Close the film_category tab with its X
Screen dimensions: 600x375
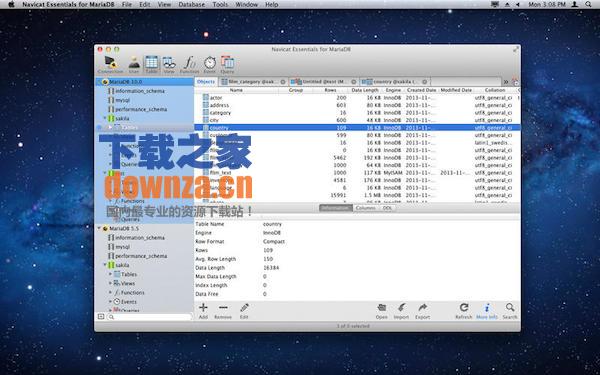click(283, 82)
